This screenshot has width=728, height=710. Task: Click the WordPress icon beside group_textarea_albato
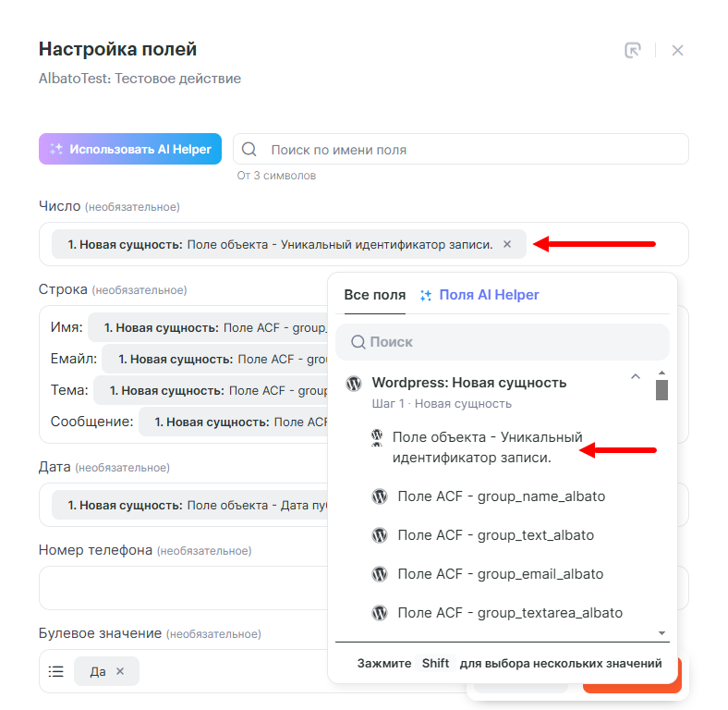point(379,613)
